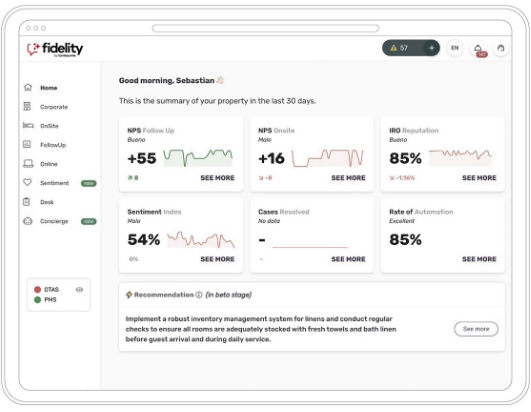Click the NEW badge beside Concierge

click(89, 221)
